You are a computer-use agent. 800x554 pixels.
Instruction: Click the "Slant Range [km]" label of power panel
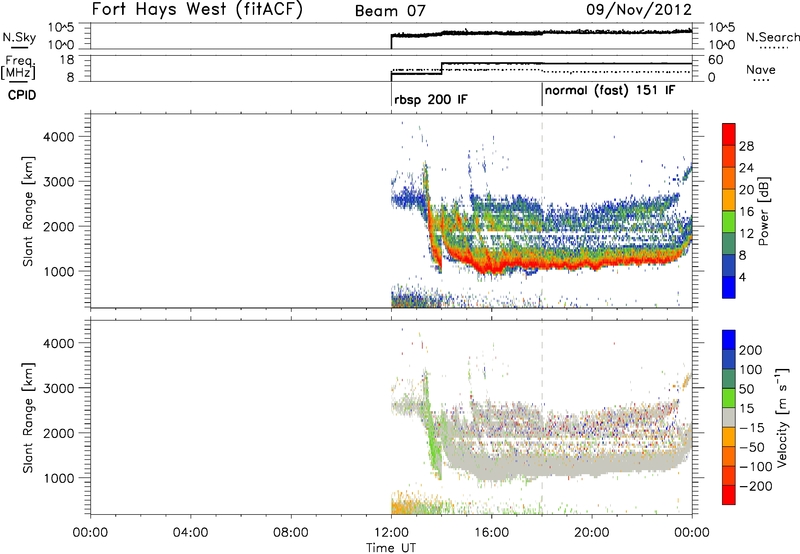point(28,211)
